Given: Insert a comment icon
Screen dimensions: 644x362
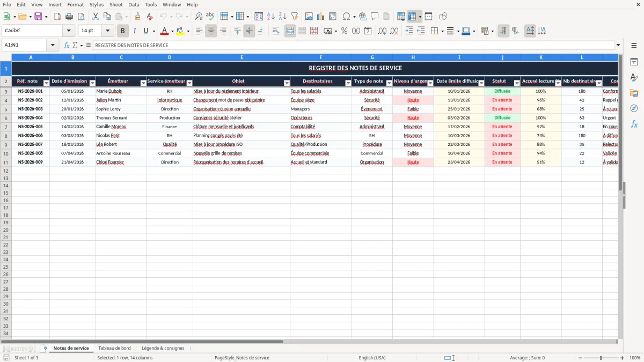Looking at the screenshot, I should (x=375, y=17).
